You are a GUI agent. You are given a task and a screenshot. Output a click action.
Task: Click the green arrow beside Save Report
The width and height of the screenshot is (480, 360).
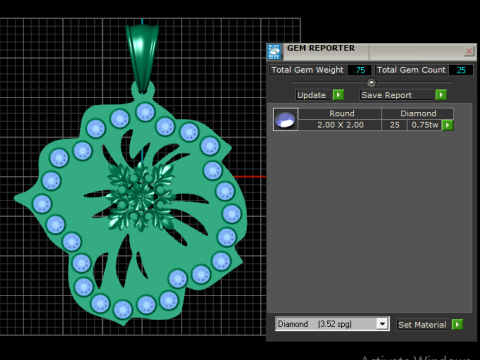[x=441, y=95]
